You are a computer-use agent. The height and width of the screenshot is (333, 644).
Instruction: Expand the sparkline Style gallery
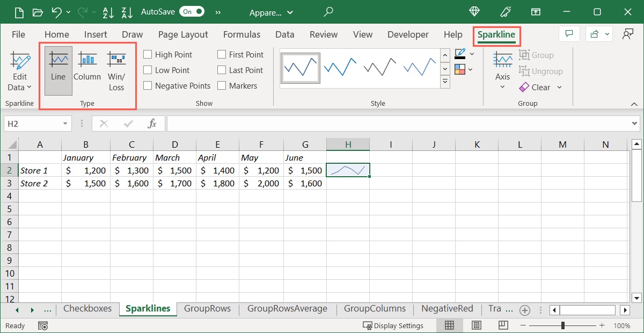445,81
